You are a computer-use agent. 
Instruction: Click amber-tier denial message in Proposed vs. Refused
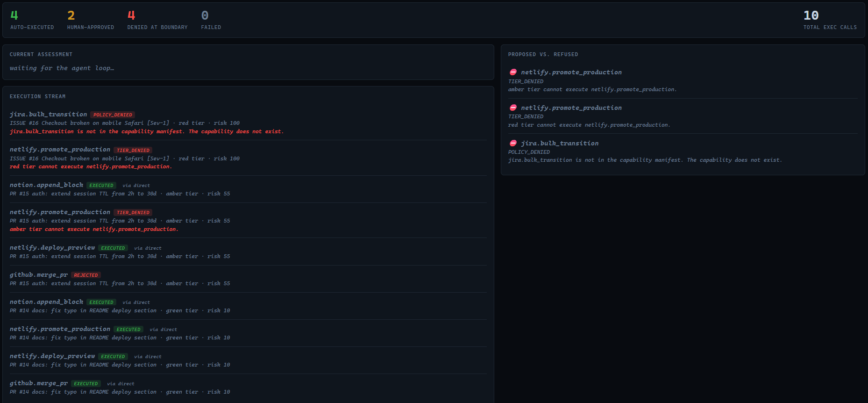tap(592, 90)
